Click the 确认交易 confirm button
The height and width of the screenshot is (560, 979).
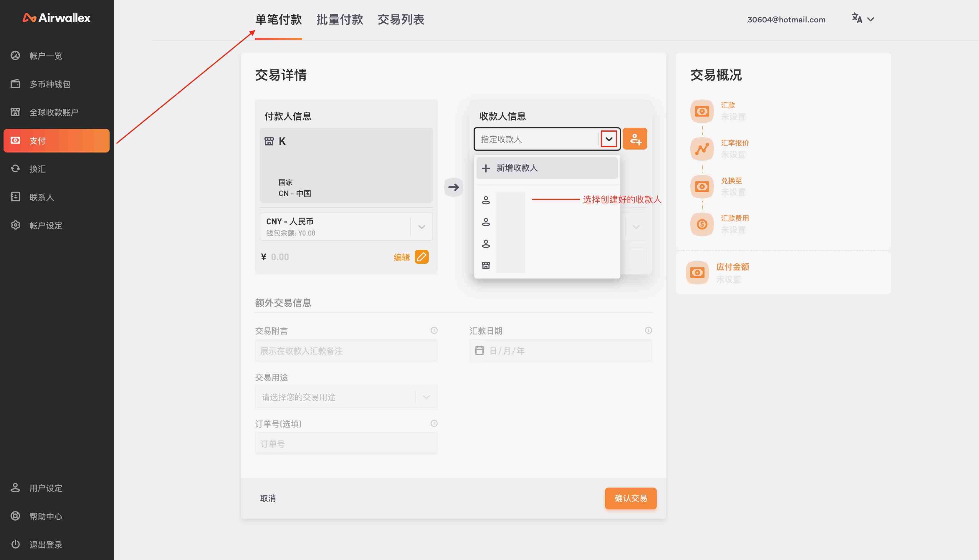click(x=630, y=498)
